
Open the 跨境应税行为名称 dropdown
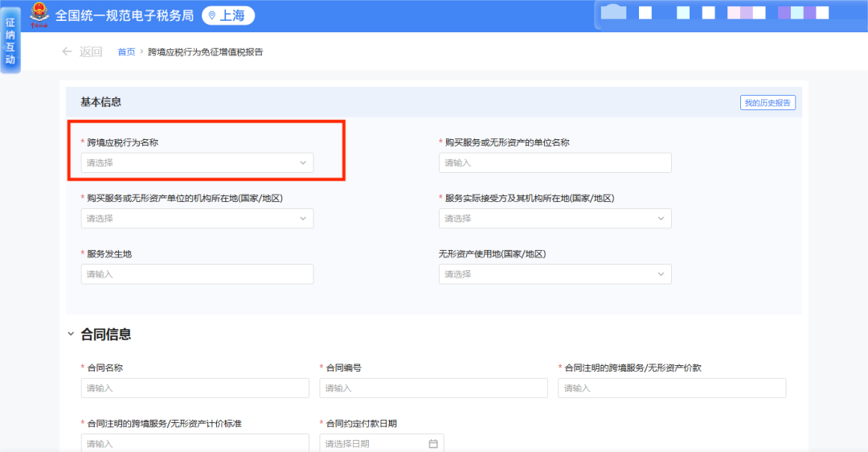tap(197, 162)
